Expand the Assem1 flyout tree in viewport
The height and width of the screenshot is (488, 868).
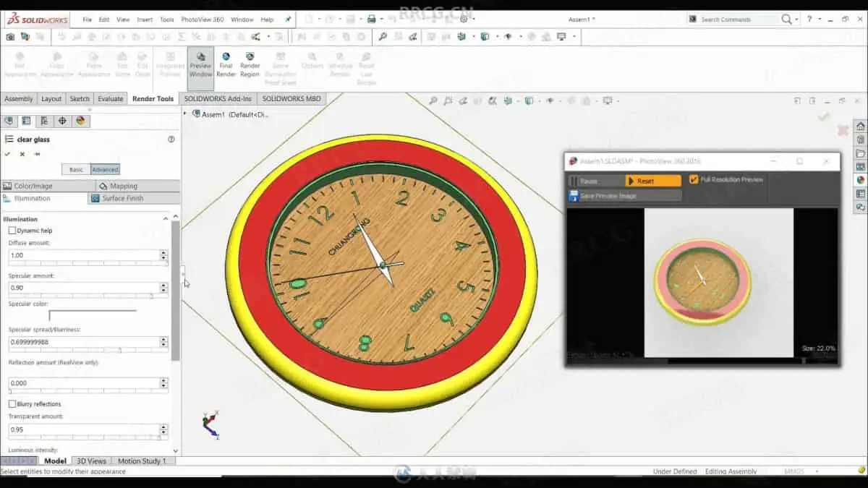point(185,114)
